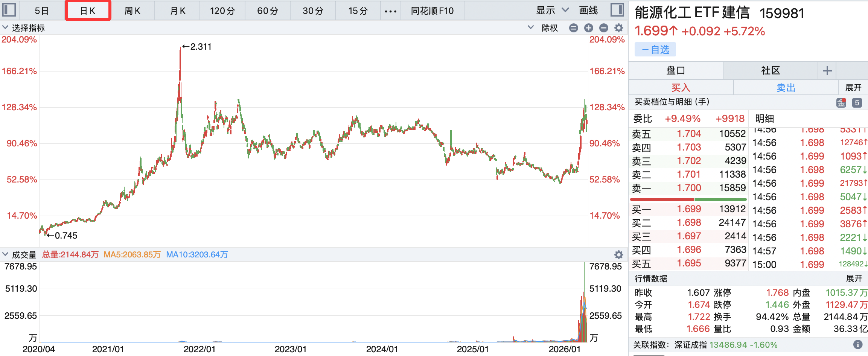
Task: Zoom in the K-line chart with plus icon
Action: tap(588, 28)
